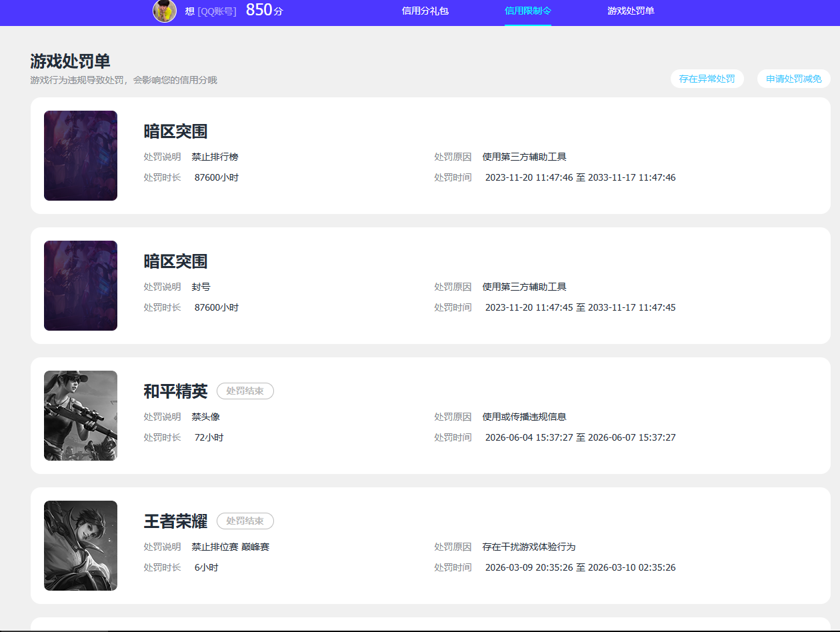Viewport: 840px width, 632px height.
Task: Click the 存在异常处罚 button
Action: (x=707, y=79)
